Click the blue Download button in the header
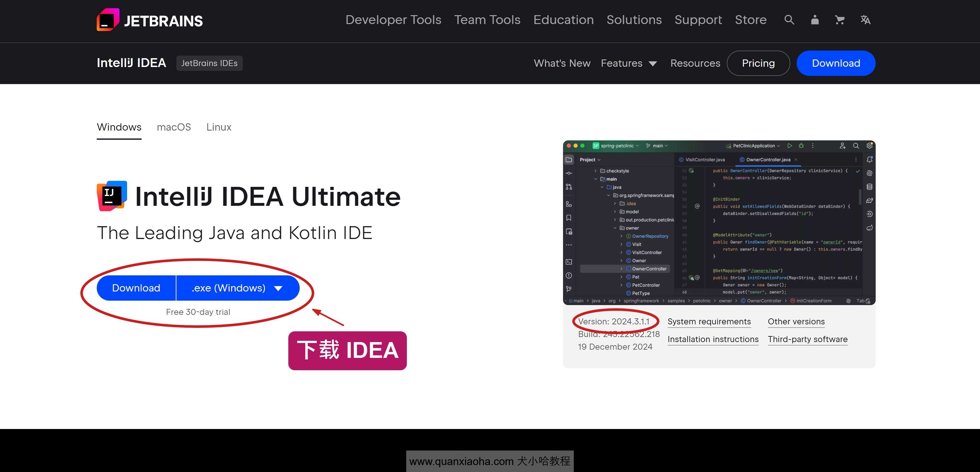Screen dimensions: 980x472 [x=836, y=63]
